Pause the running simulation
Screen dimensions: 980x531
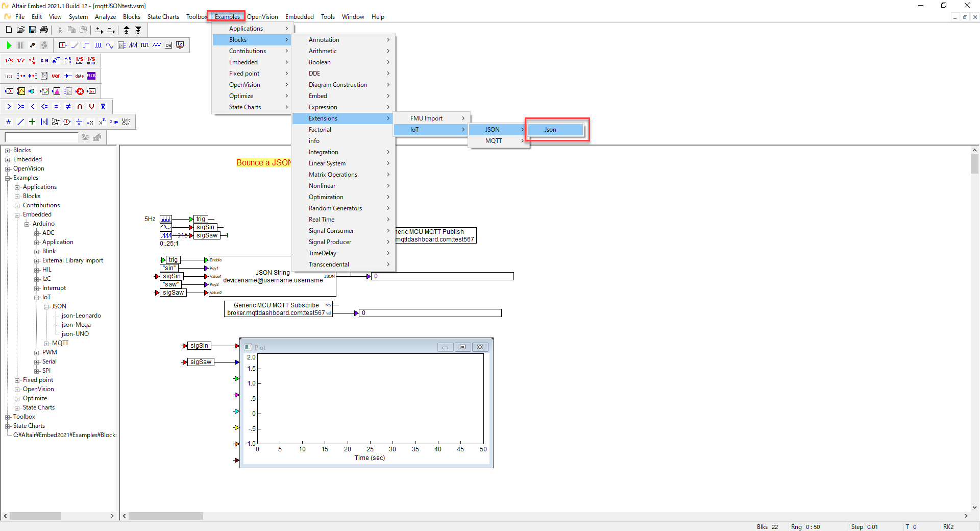pyautogui.click(x=20, y=45)
